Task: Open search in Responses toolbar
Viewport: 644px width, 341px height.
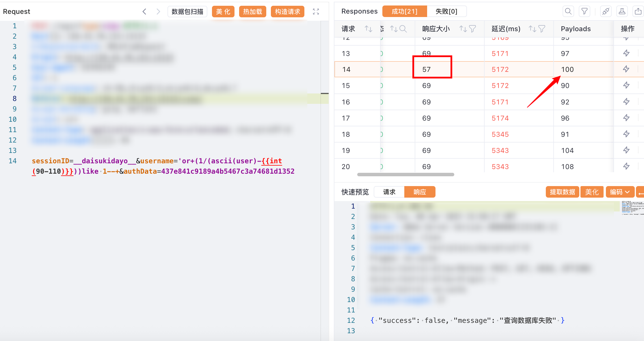Action: coord(568,12)
